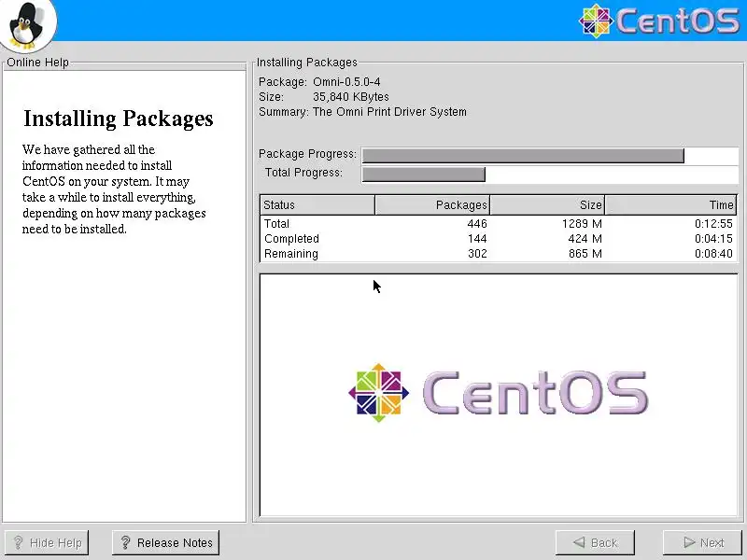Click completed packages value 144
Image resolution: width=747 pixels, height=560 pixels.
[x=477, y=239]
